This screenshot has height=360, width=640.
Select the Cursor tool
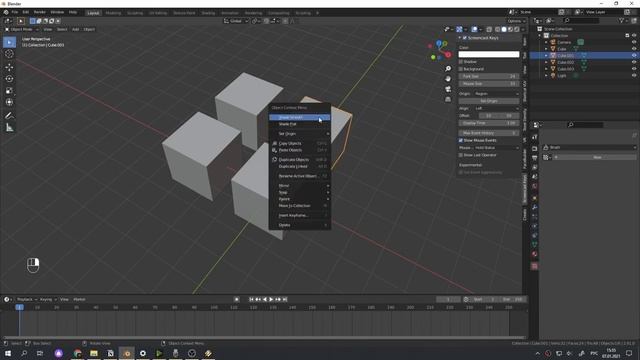pos(9,54)
